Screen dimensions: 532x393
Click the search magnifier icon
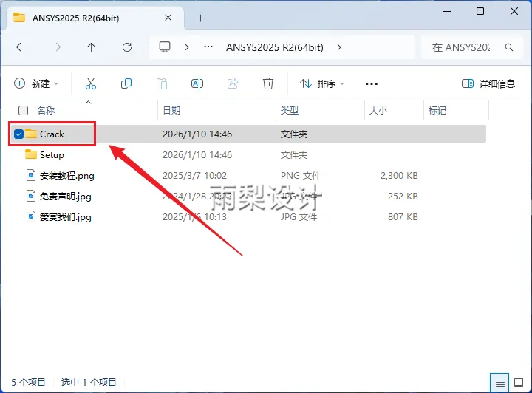click(x=509, y=47)
